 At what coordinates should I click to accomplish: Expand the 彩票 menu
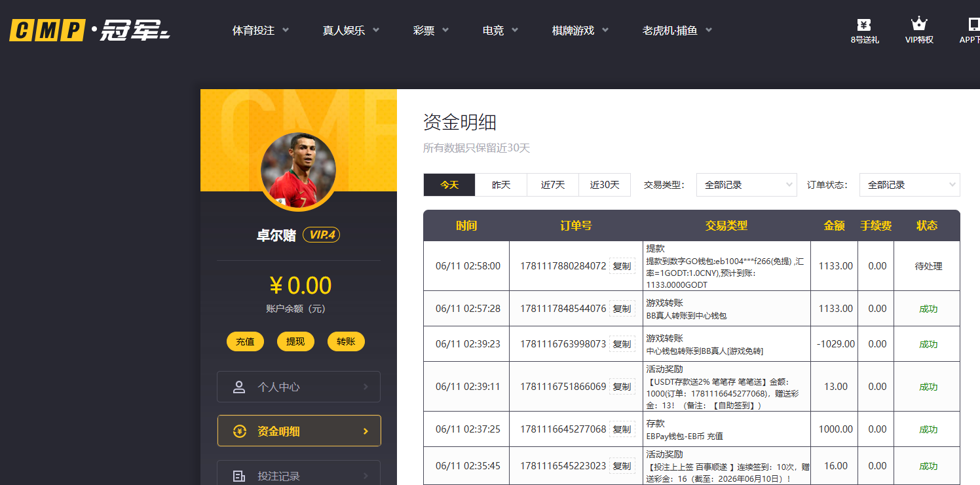click(x=431, y=30)
